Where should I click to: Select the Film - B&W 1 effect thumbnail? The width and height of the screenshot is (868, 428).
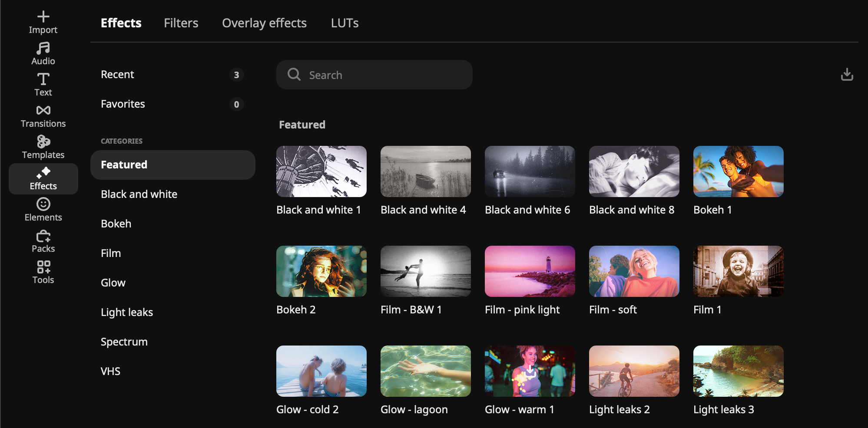pyautogui.click(x=426, y=271)
